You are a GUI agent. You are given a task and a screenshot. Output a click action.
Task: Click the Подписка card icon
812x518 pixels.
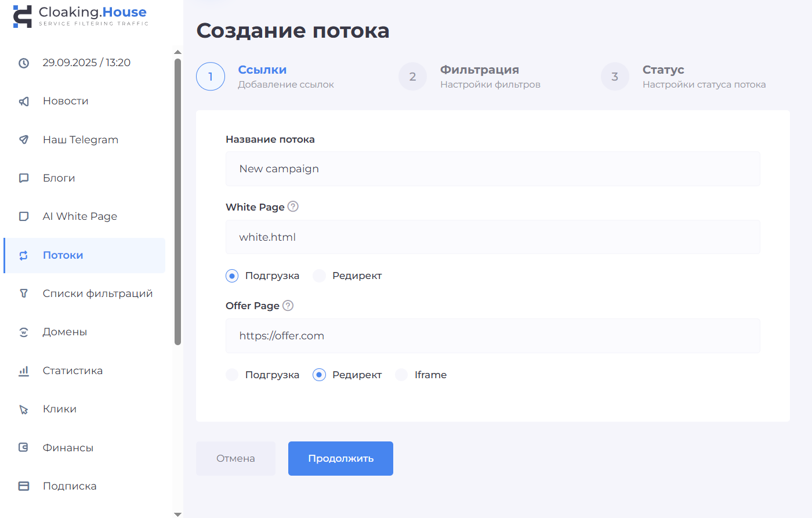(x=24, y=486)
